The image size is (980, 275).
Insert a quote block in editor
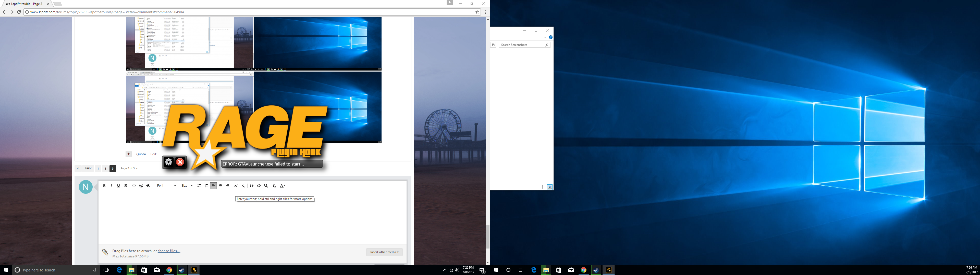[251, 186]
